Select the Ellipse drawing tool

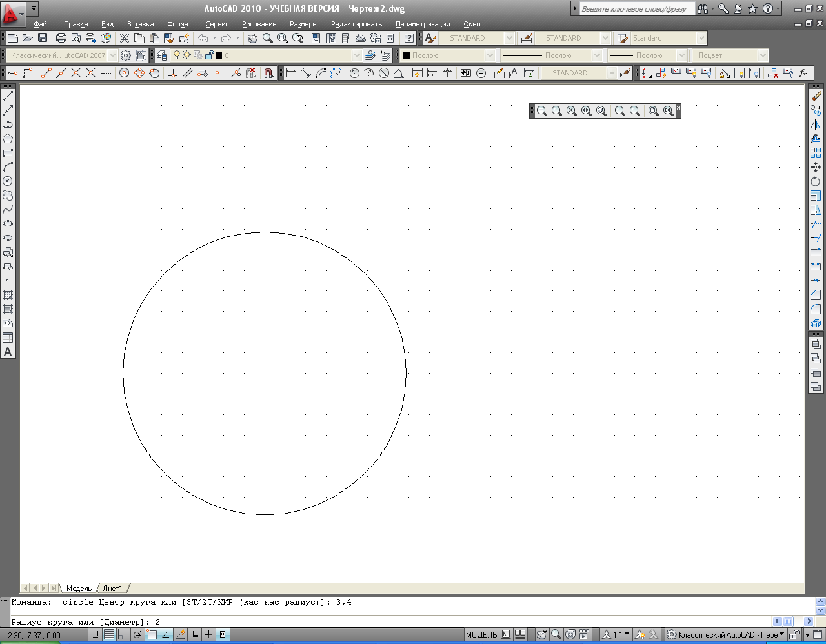pos(8,224)
